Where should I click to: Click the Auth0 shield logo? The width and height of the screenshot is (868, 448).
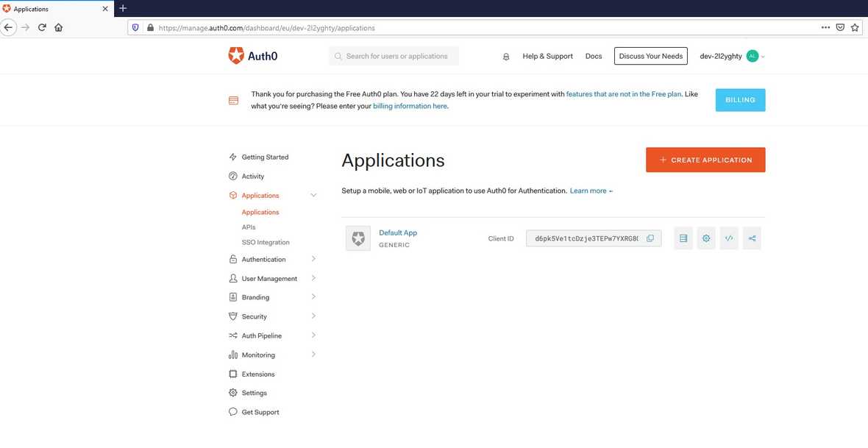[235, 54]
